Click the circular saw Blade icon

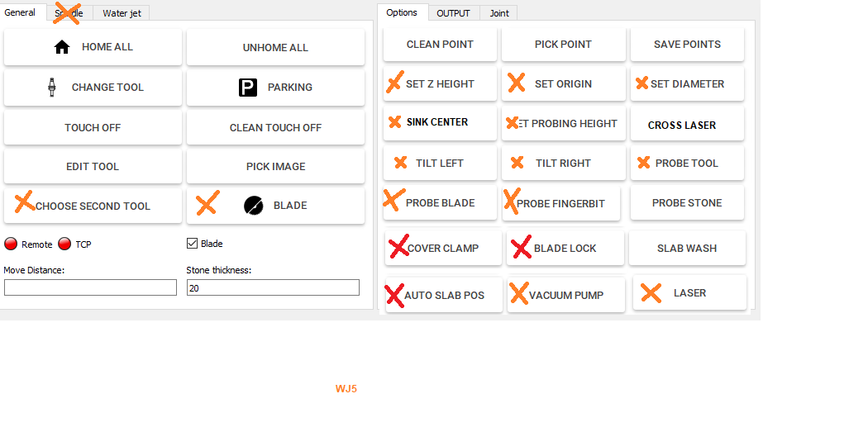pyautogui.click(x=254, y=206)
